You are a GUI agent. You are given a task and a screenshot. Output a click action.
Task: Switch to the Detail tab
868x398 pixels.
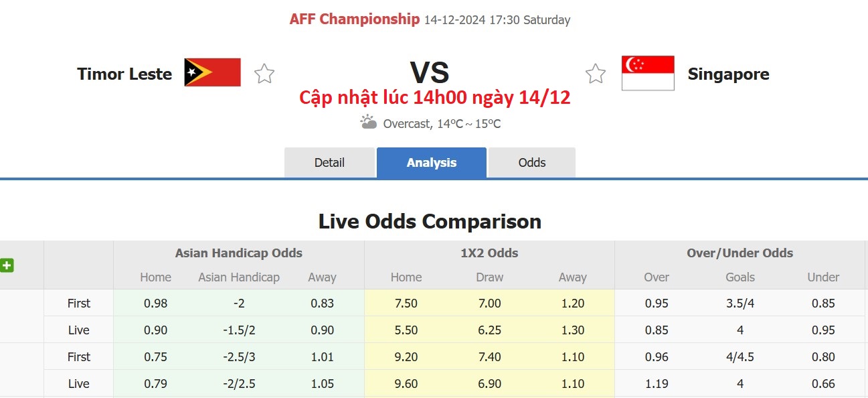pos(330,162)
